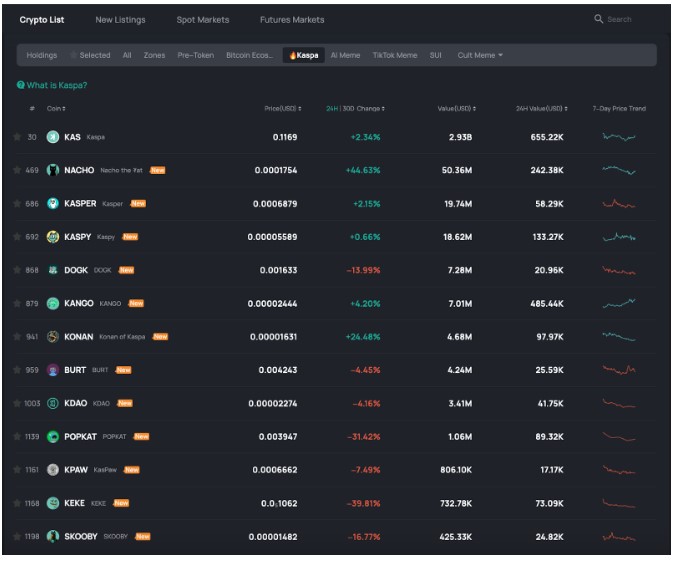Click the question mark icon beside What is Kaspa
This screenshot has width=679, height=561.
[x=20, y=85]
